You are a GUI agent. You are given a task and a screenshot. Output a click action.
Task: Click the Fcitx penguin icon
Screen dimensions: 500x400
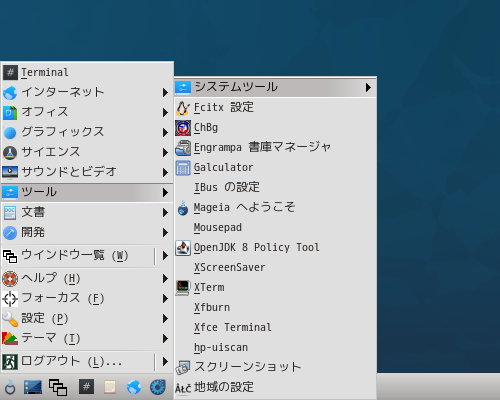pos(183,108)
